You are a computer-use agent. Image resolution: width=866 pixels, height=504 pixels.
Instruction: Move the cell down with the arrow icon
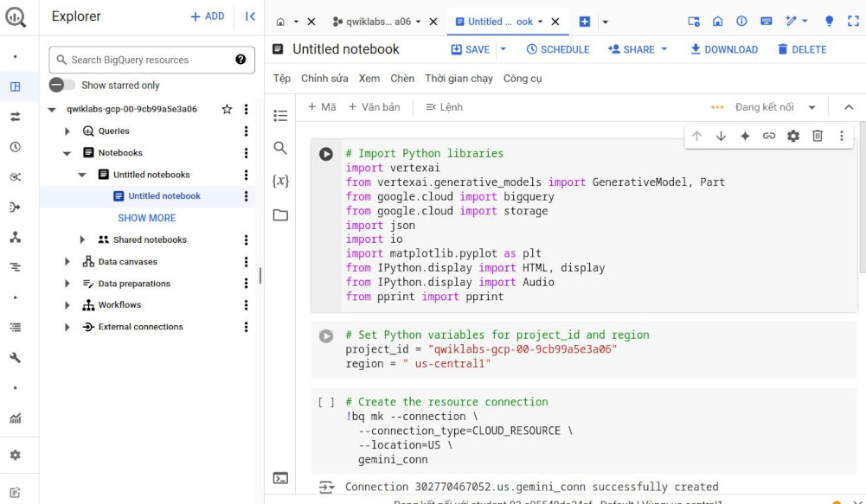721,136
